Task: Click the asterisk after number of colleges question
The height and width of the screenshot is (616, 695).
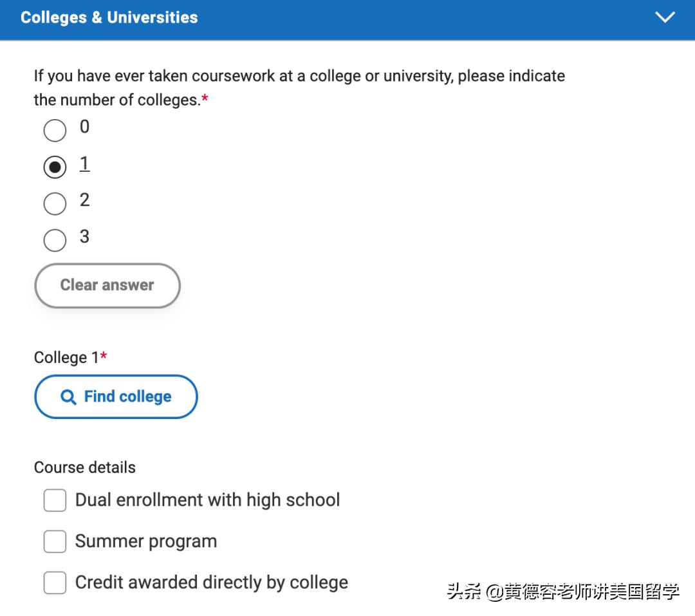Action: (203, 99)
